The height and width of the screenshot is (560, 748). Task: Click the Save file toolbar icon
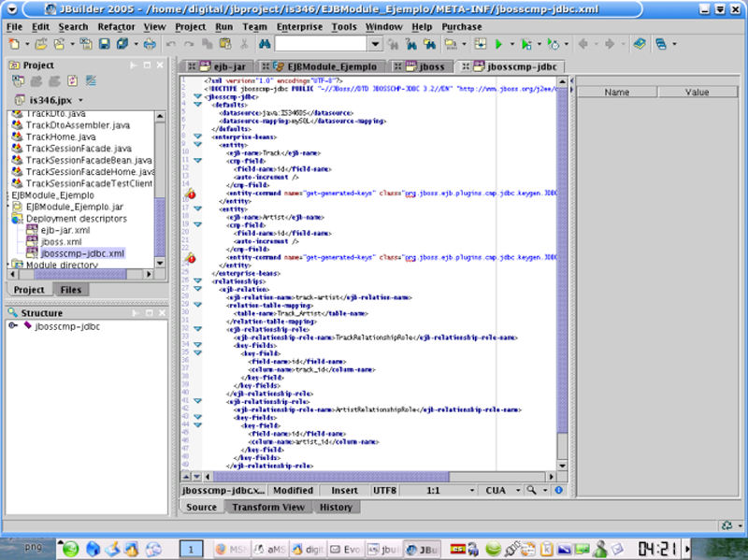(x=103, y=44)
